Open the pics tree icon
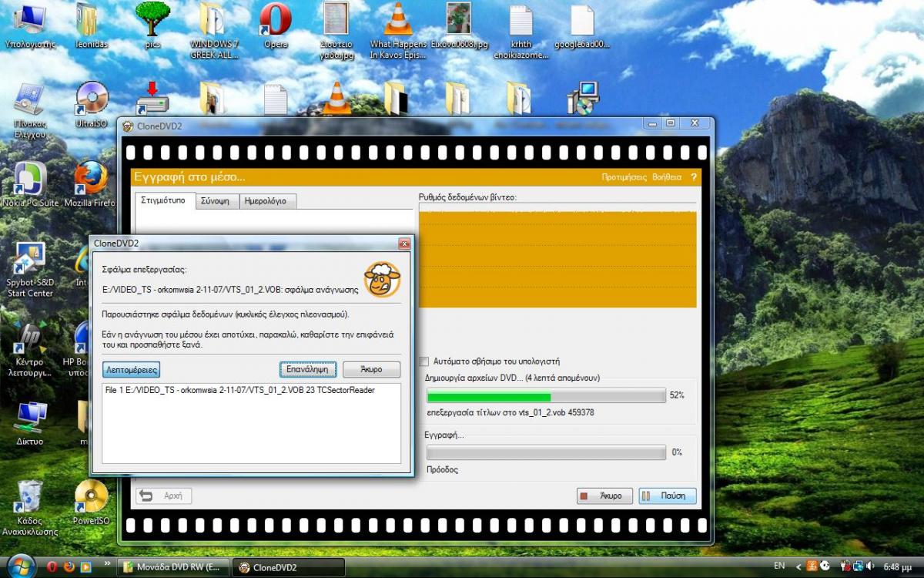This screenshot has width=924, height=578. 152,25
